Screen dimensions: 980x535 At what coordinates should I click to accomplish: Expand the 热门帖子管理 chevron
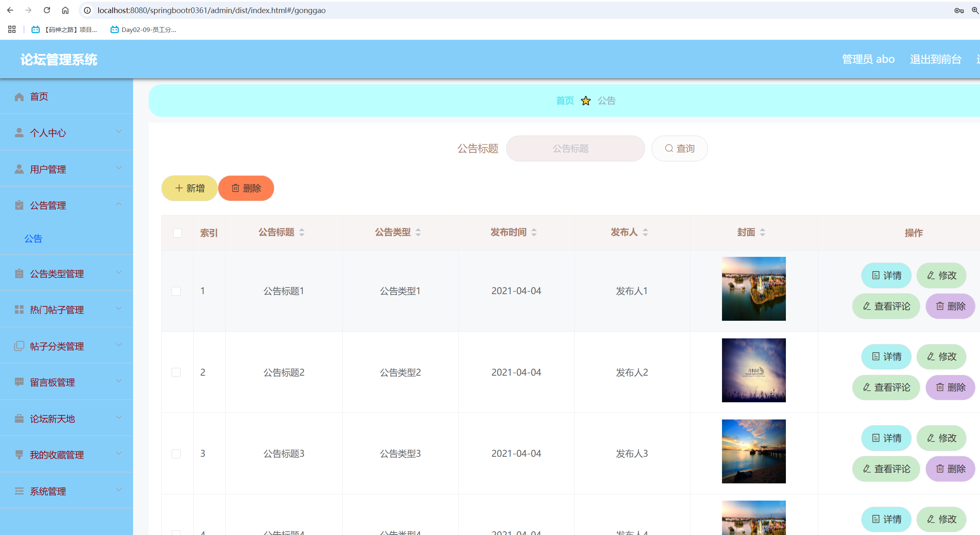coord(119,308)
